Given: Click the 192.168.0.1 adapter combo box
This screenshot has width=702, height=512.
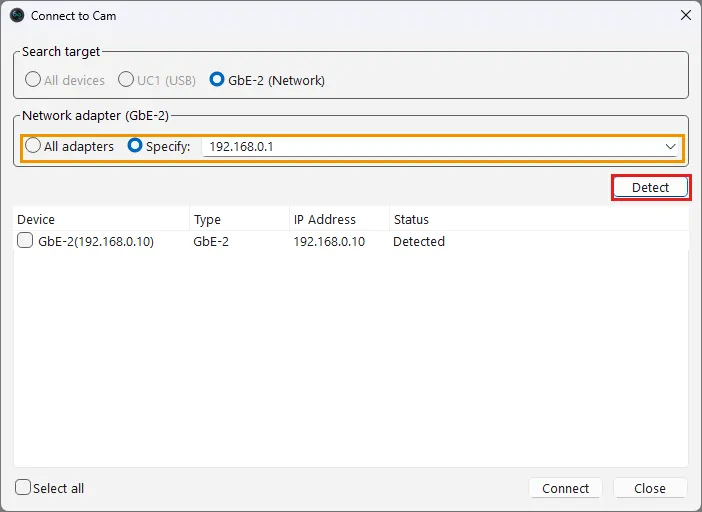Looking at the screenshot, I should [x=441, y=147].
